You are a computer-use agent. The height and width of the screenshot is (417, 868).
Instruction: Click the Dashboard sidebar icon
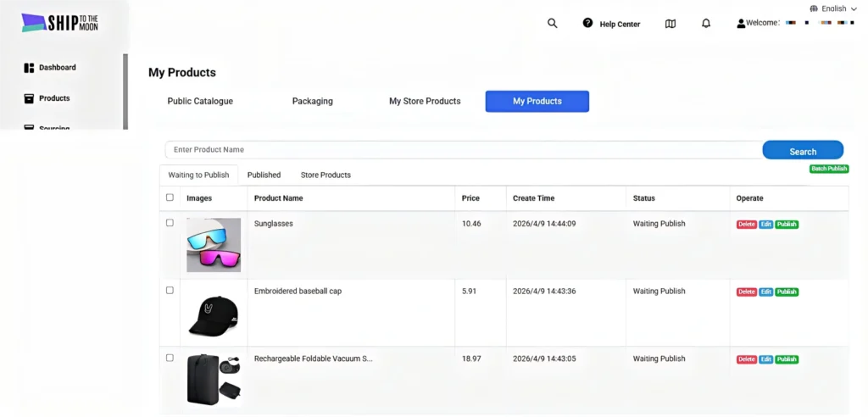pos(30,68)
